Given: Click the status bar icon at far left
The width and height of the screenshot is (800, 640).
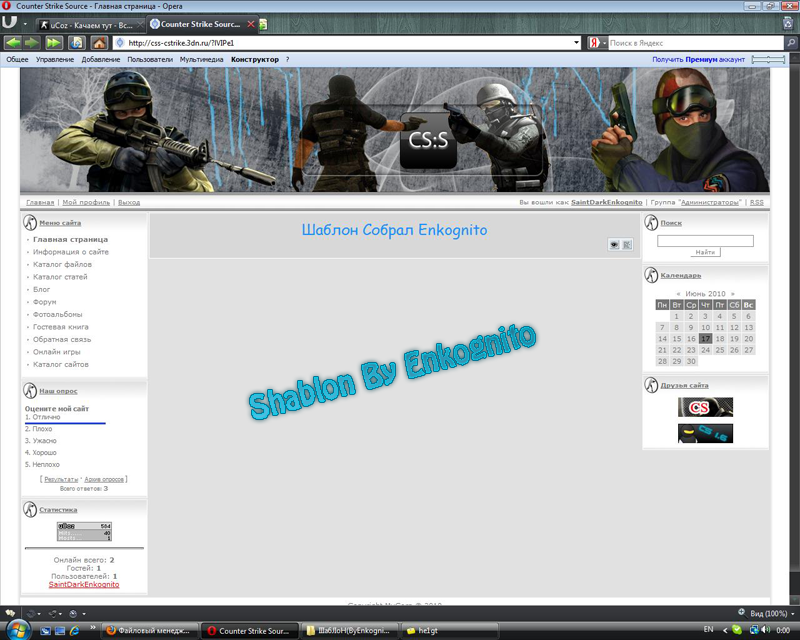Looking at the screenshot, I should click(10, 613).
